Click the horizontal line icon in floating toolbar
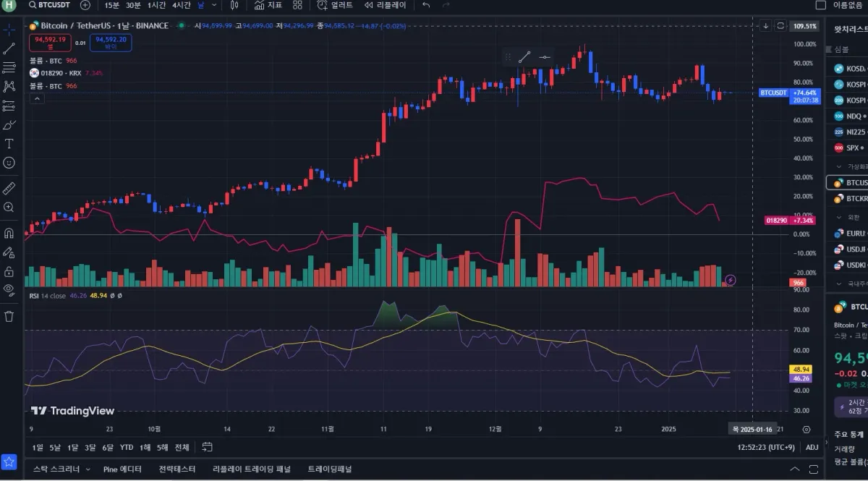 tap(545, 57)
